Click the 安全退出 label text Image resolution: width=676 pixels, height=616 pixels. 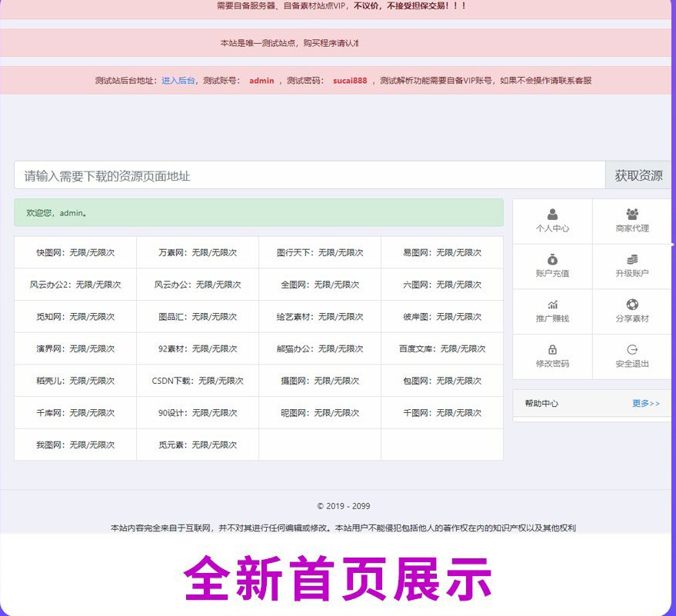tap(632, 364)
